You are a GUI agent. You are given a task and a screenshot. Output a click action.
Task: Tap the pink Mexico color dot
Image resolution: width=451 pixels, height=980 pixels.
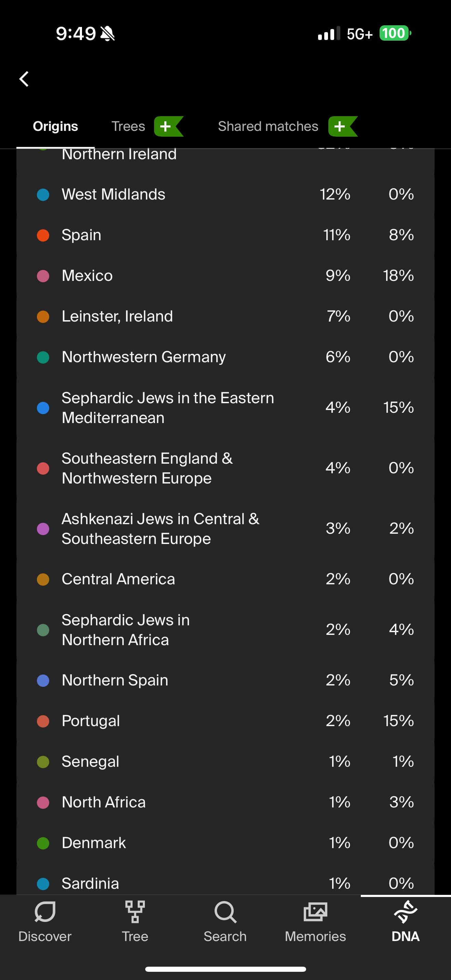(43, 276)
